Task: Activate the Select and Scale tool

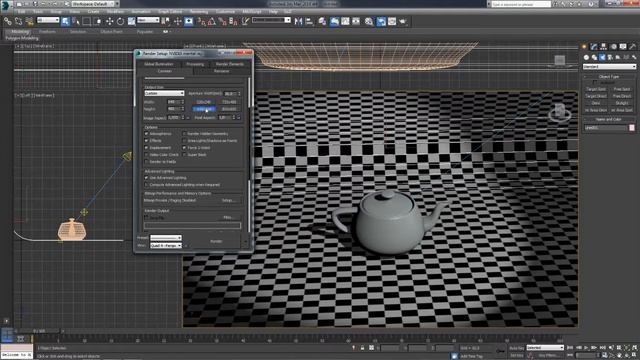Action: (131, 21)
